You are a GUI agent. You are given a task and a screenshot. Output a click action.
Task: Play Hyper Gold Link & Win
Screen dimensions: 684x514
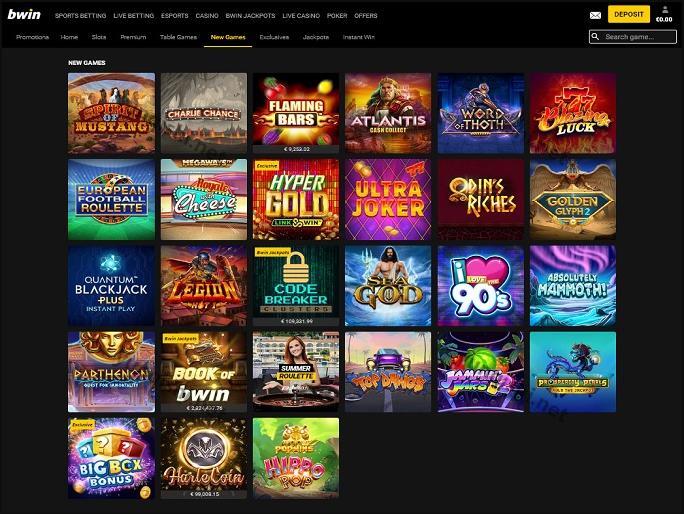[296, 199]
